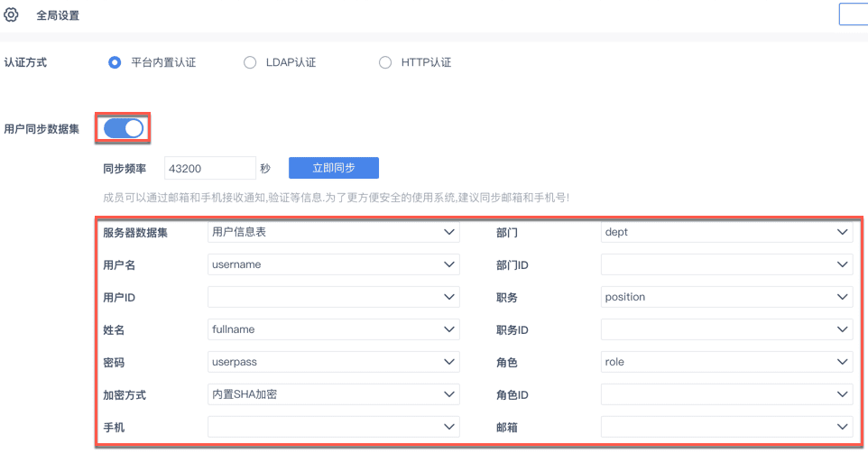Select platform built-in authentication radio
The width and height of the screenshot is (868, 454).
[x=115, y=62]
